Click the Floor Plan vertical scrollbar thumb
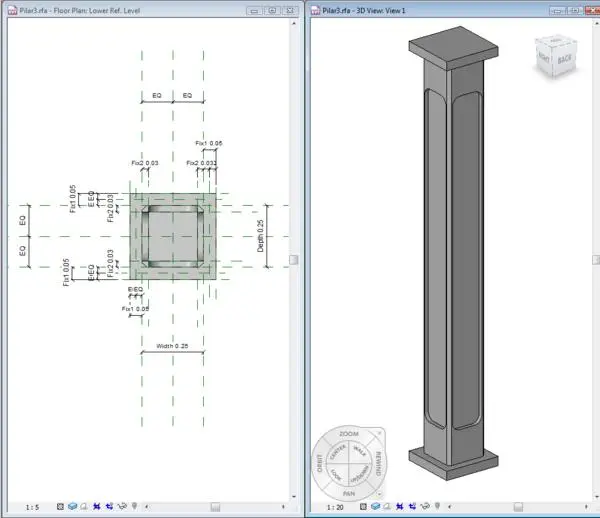 pos(293,260)
